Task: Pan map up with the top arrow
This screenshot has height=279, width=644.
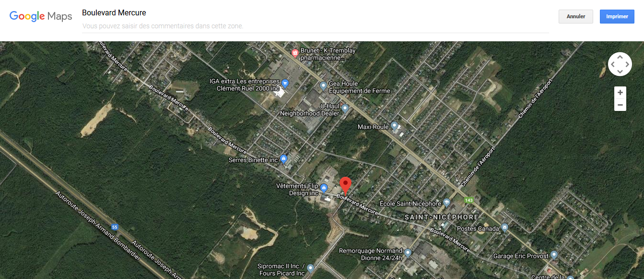Action: pyautogui.click(x=620, y=57)
